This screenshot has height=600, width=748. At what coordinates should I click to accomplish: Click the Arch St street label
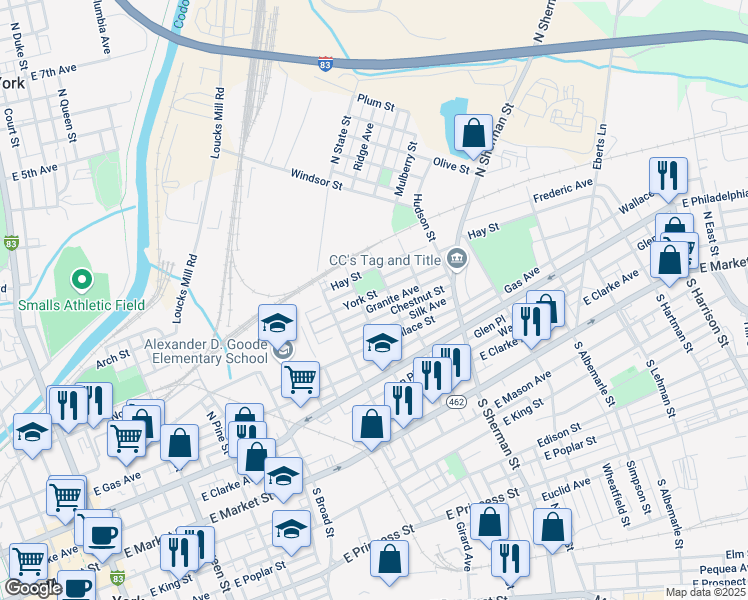[x=113, y=359]
